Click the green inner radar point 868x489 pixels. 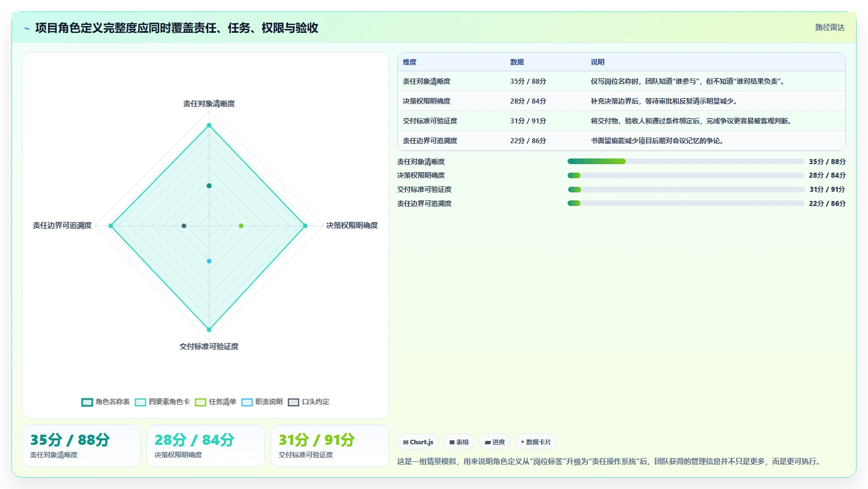click(x=241, y=226)
